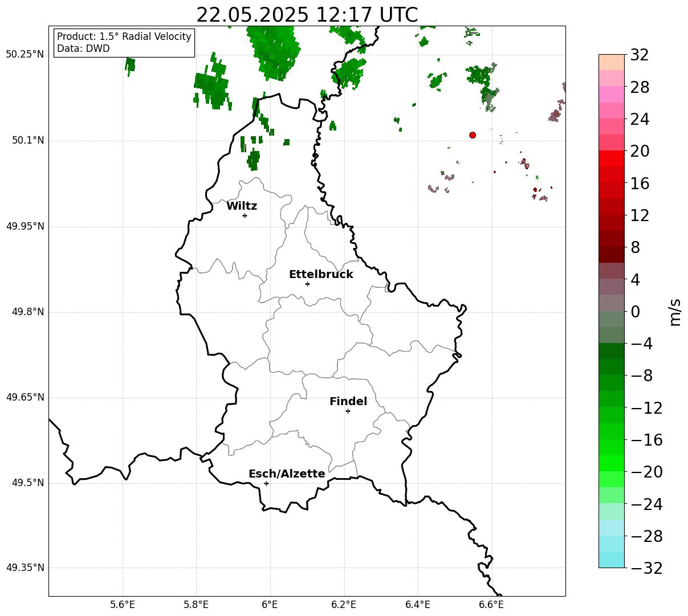
Task: Click the title 22.05.2025 12:17 UTC
Action: 307,15
